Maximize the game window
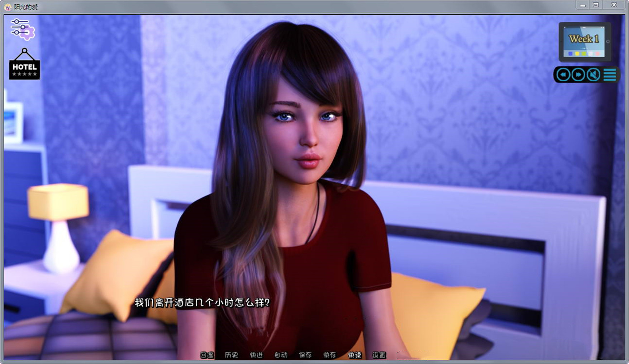The height and width of the screenshot is (364, 629). (596, 5)
